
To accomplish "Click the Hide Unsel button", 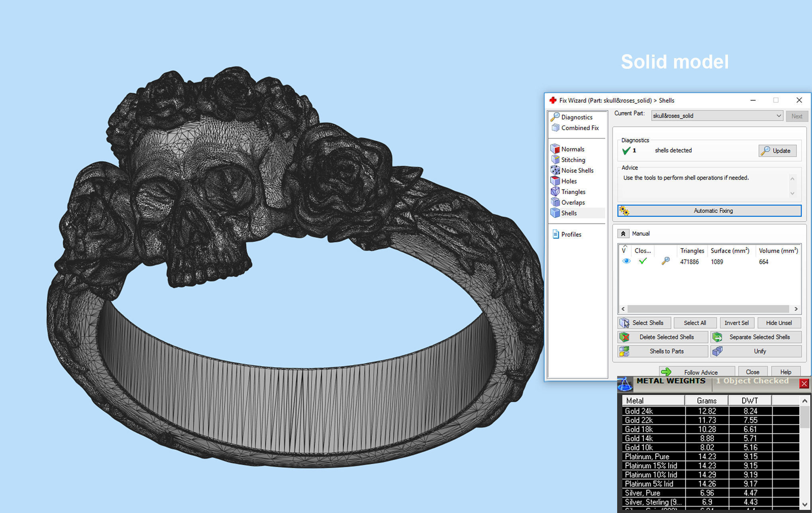I will [x=779, y=323].
